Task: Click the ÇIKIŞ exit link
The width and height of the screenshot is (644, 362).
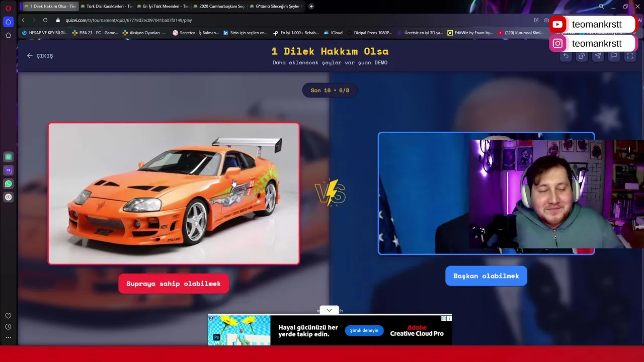Action: tap(40, 56)
